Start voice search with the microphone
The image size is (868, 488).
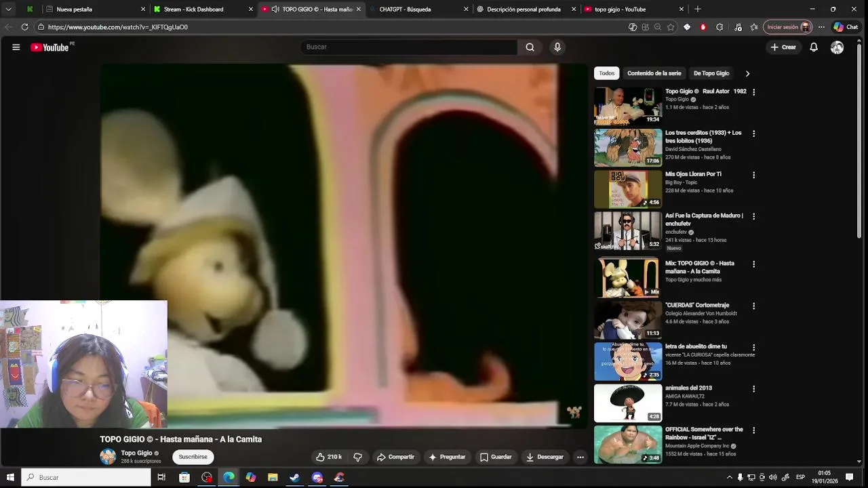[x=557, y=47]
